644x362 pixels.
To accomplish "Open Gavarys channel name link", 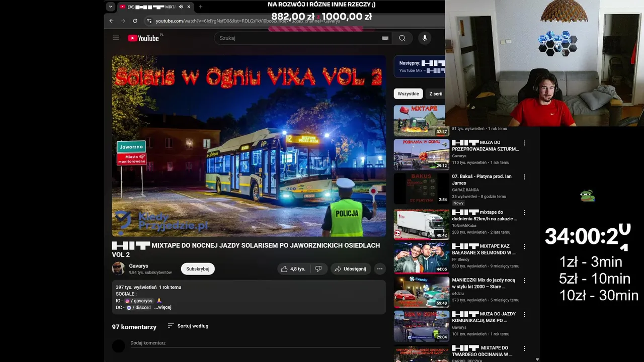I will [138, 265].
